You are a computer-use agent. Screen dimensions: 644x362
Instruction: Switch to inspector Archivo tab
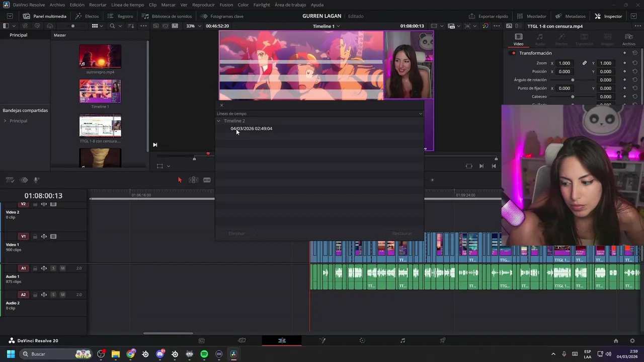click(x=628, y=39)
